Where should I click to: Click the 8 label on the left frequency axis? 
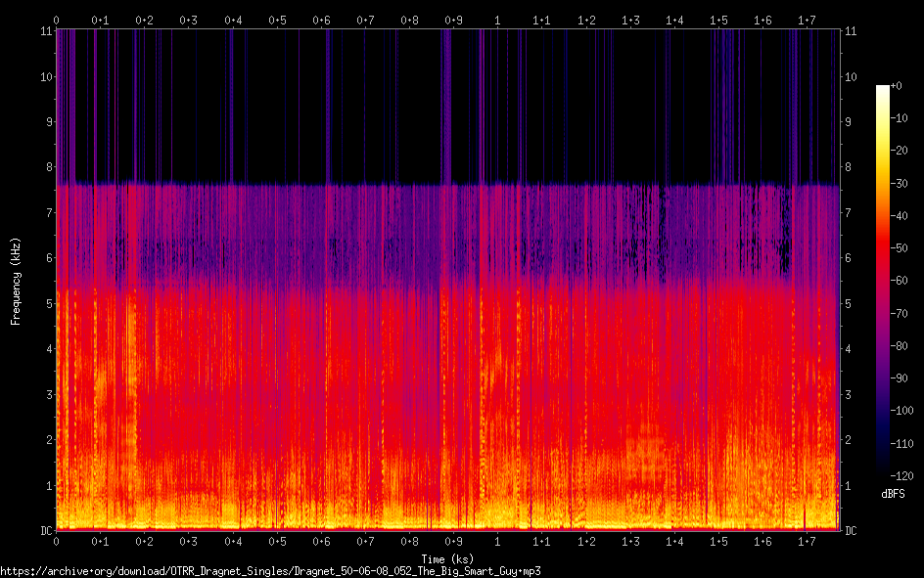click(x=46, y=167)
